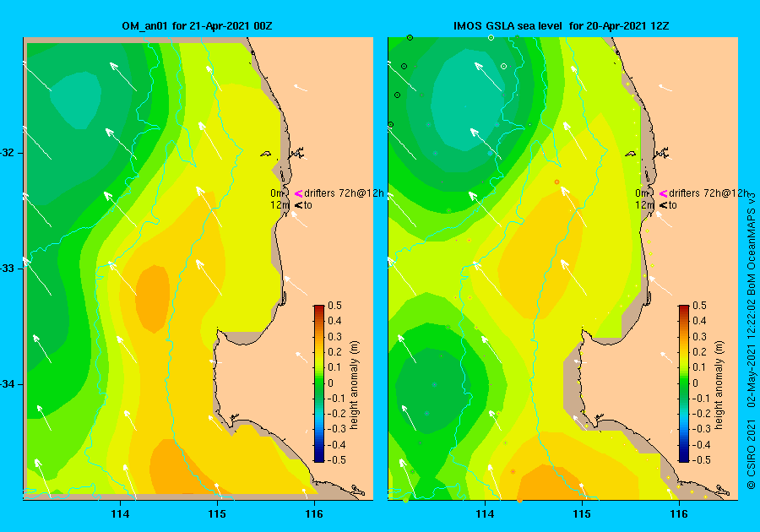Click the '0m' depth label in IMOS GSLA legend
Image resolution: width=760 pixels, height=532 pixels.
(x=641, y=193)
